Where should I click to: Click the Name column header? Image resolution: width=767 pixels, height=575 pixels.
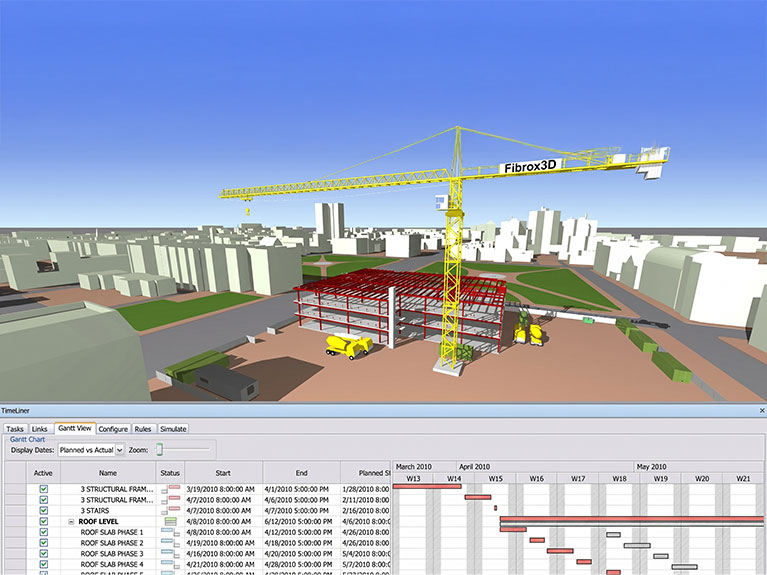coord(108,473)
